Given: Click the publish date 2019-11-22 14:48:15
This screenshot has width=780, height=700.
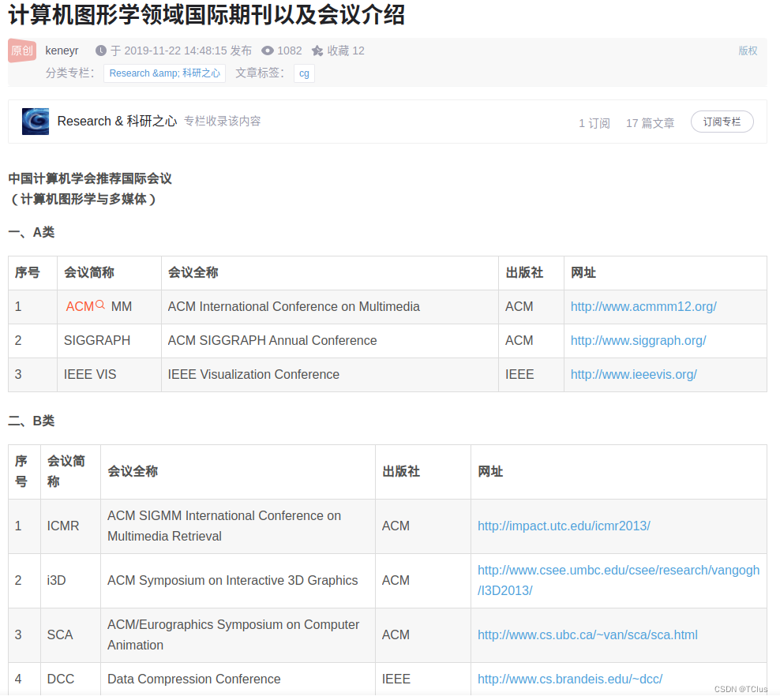Looking at the screenshot, I should tap(181, 51).
